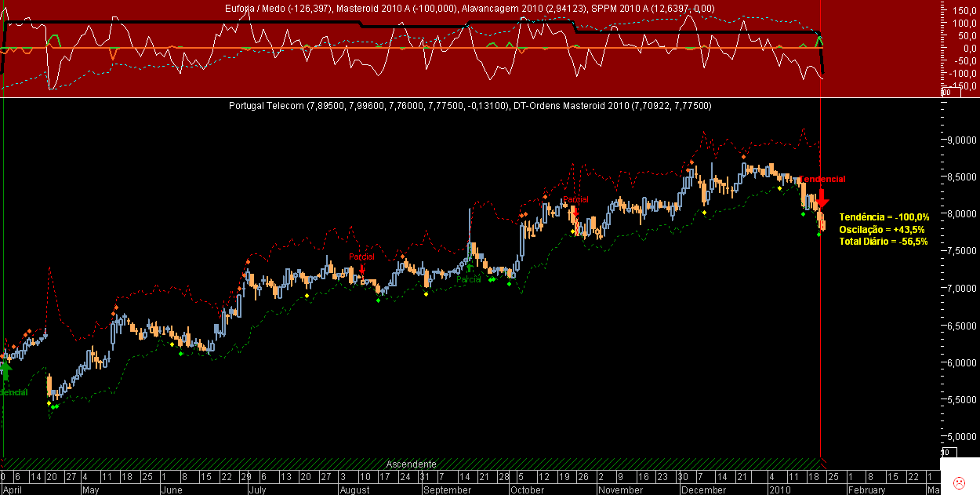This screenshot has width=980, height=495.
Task: Click the February month label
Action: [866, 490]
